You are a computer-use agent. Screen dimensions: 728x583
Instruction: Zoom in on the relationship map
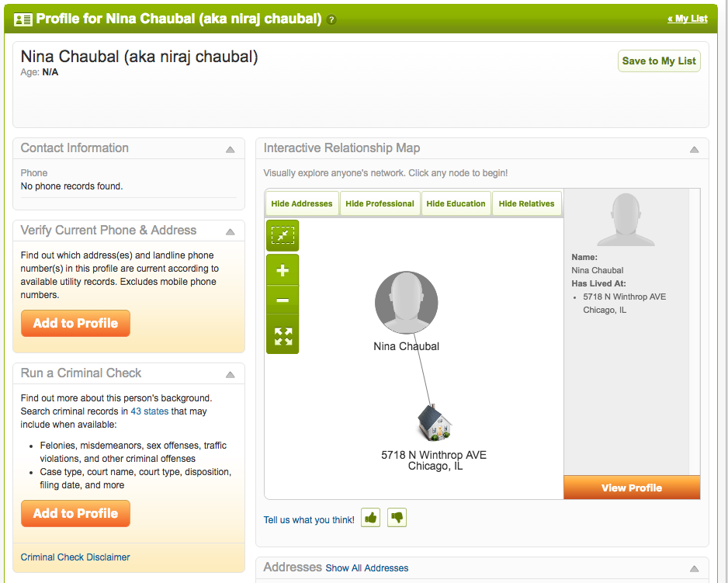283,270
